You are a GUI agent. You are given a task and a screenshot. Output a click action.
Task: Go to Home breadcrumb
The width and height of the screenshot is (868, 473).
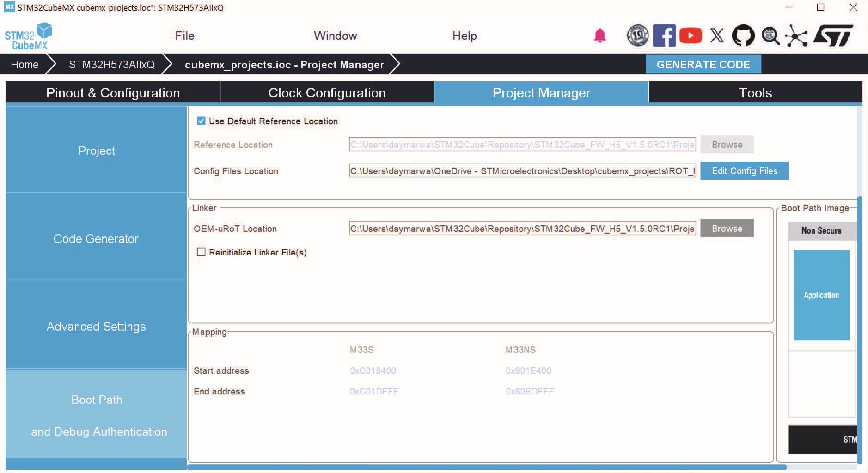(x=24, y=64)
